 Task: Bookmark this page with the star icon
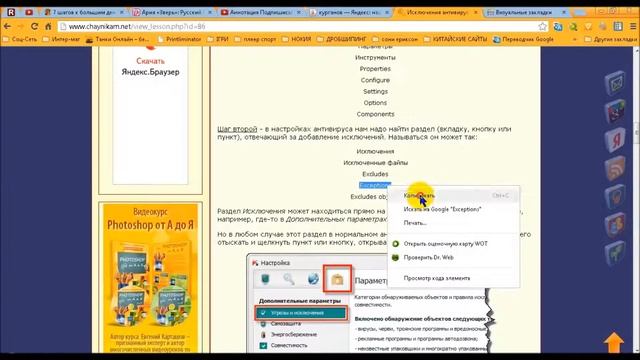542,27
